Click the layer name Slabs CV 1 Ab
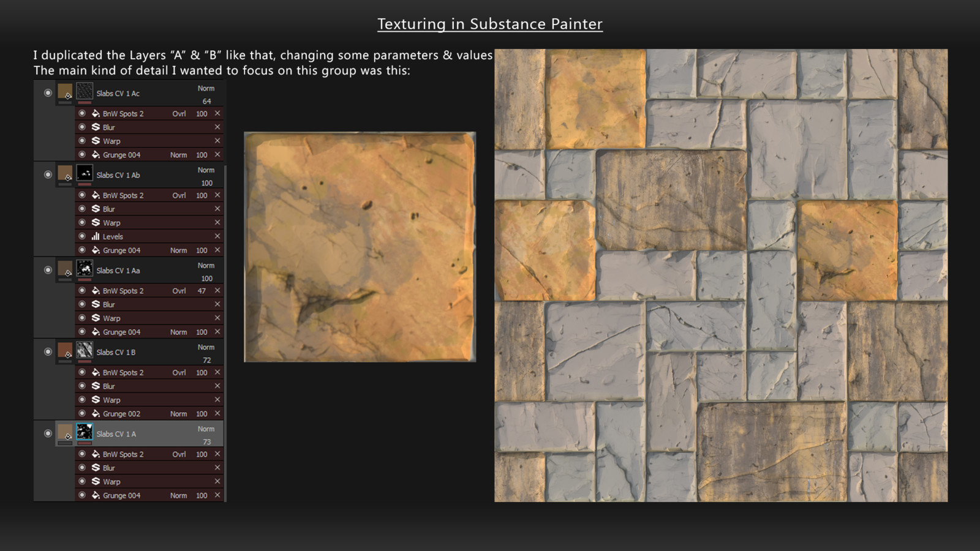Viewport: 980px width, 551px height. (118, 175)
